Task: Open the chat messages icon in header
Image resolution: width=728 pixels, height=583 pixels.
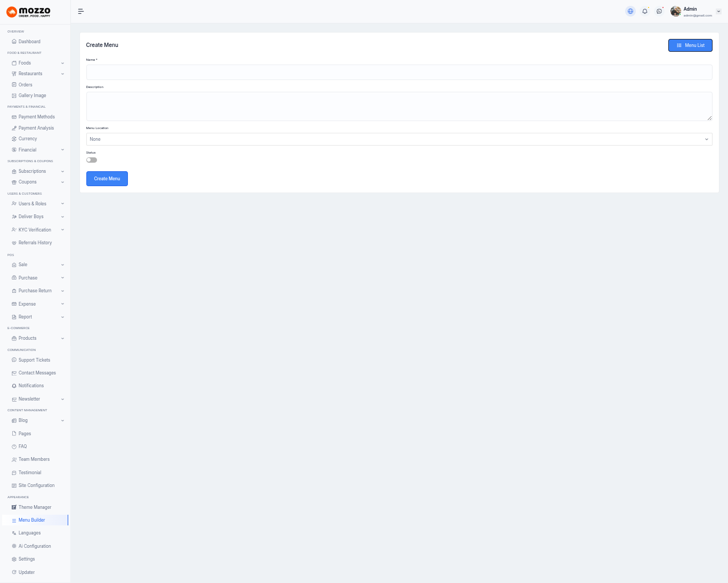Action: (x=659, y=11)
